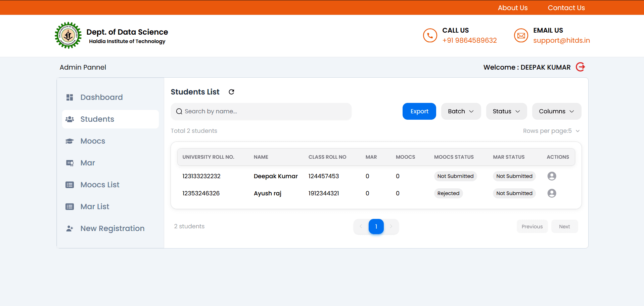Change Rows per page selector

point(551,131)
